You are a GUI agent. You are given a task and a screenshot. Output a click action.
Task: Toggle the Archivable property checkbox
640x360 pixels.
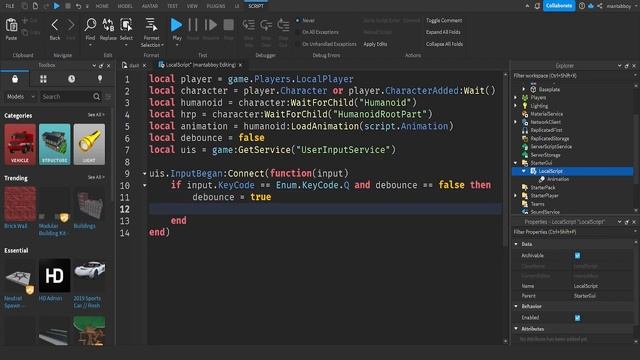point(577,256)
